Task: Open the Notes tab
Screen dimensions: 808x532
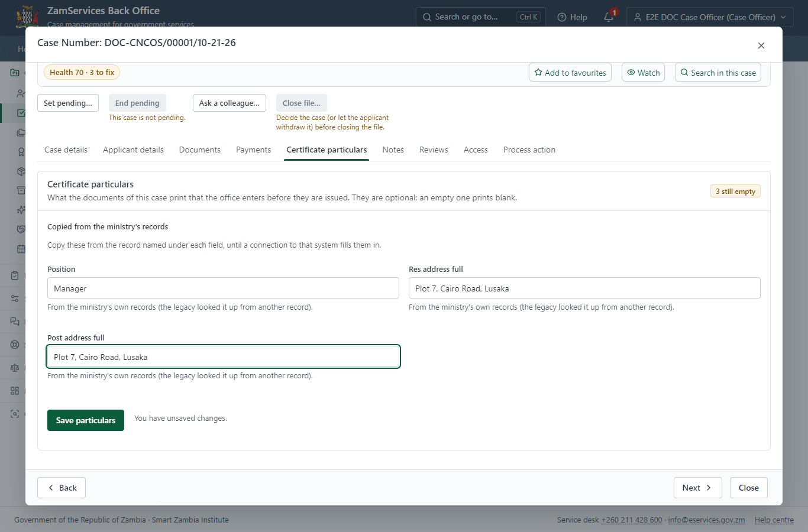Action: (393, 150)
